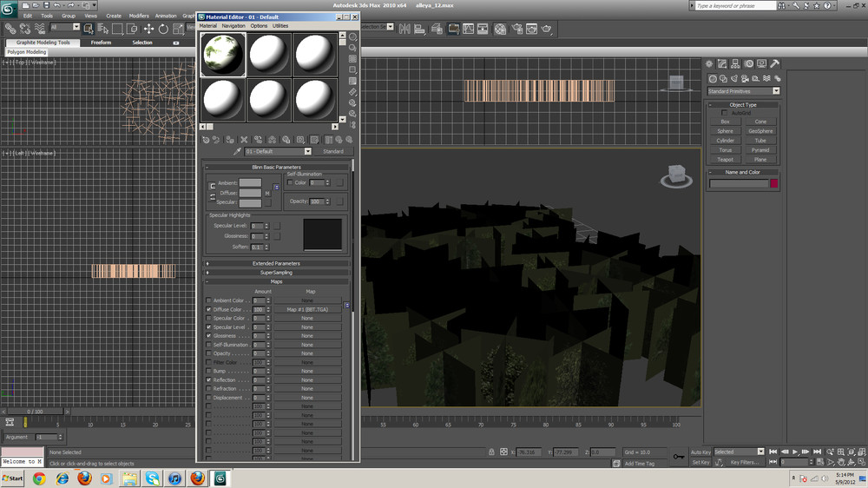Select the Lights category icon in Create panel
The width and height of the screenshot is (868, 488).
tap(734, 77)
